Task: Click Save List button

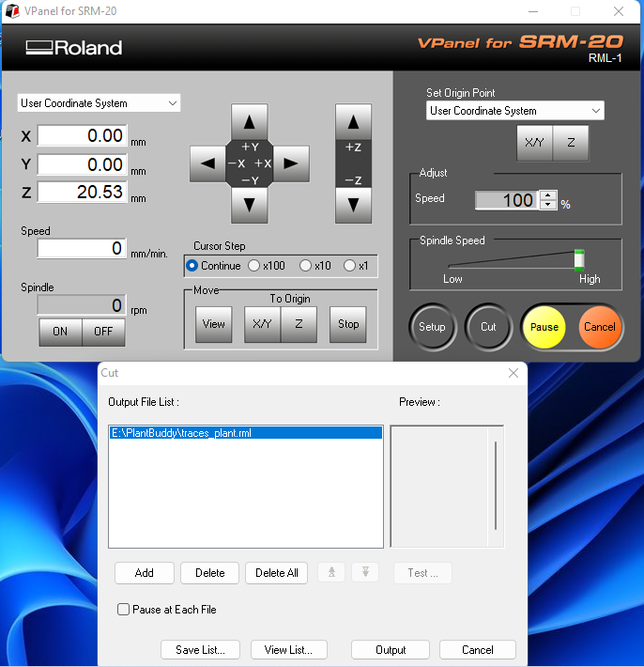Action: [x=200, y=649]
